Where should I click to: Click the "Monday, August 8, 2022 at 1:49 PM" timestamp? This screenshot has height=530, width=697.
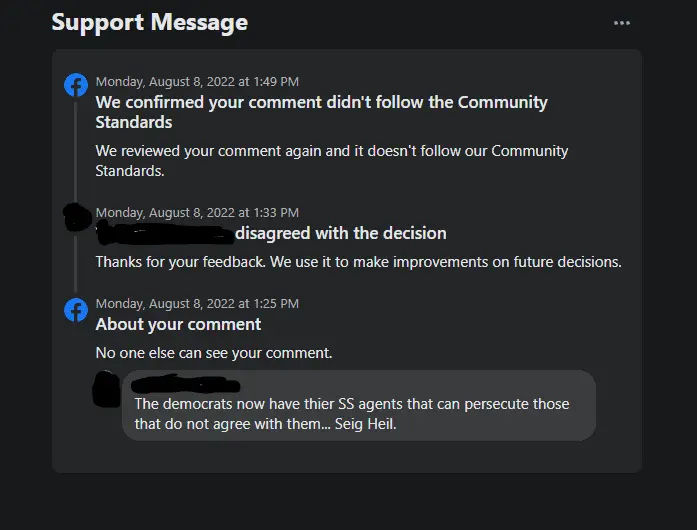197,82
